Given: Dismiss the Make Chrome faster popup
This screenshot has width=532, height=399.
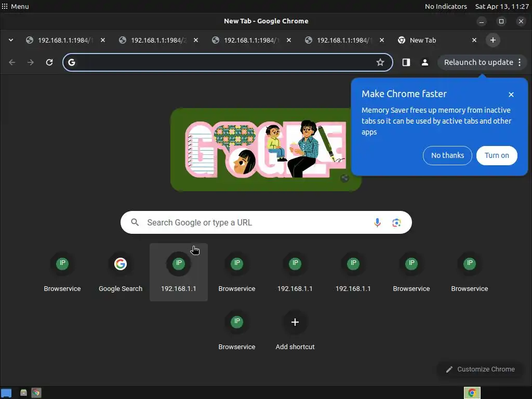Looking at the screenshot, I should point(511,95).
